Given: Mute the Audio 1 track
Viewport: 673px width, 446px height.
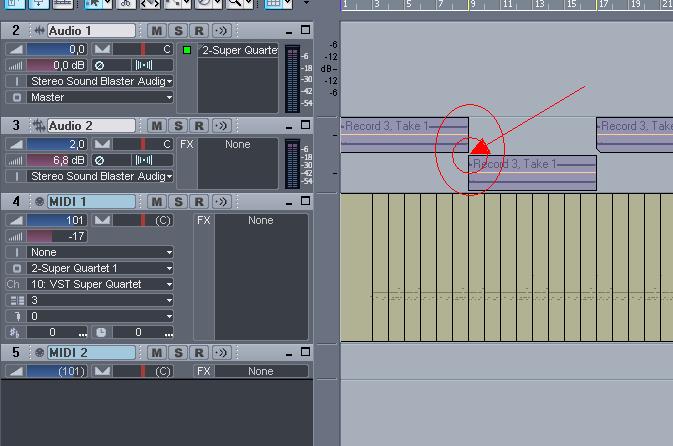Looking at the screenshot, I should tap(157, 31).
